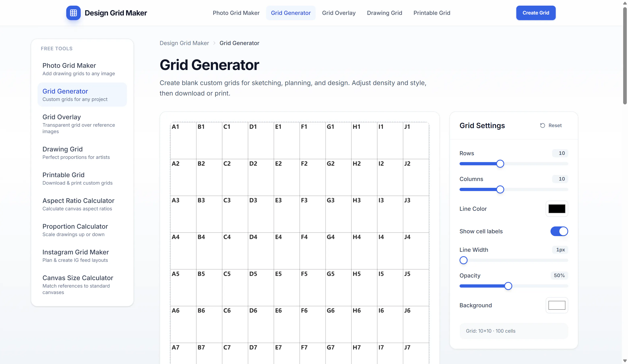Open Printable Grid in the sidebar
The width and height of the screenshot is (628, 364).
[82, 178]
